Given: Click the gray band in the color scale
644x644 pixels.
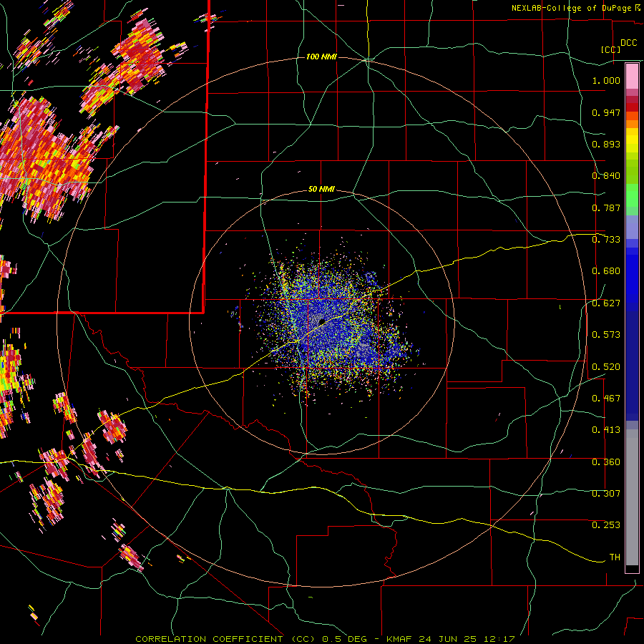Looking at the screenshot, I should coord(632,497).
